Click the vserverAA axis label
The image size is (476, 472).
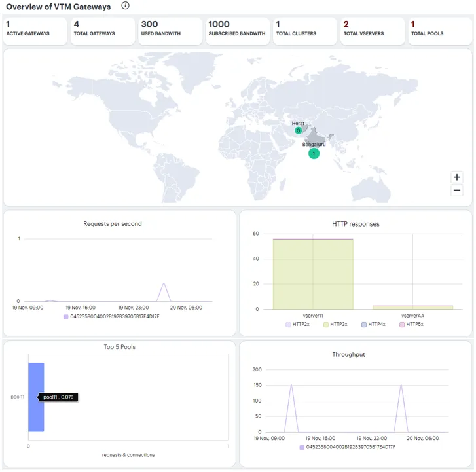(412, 316)
